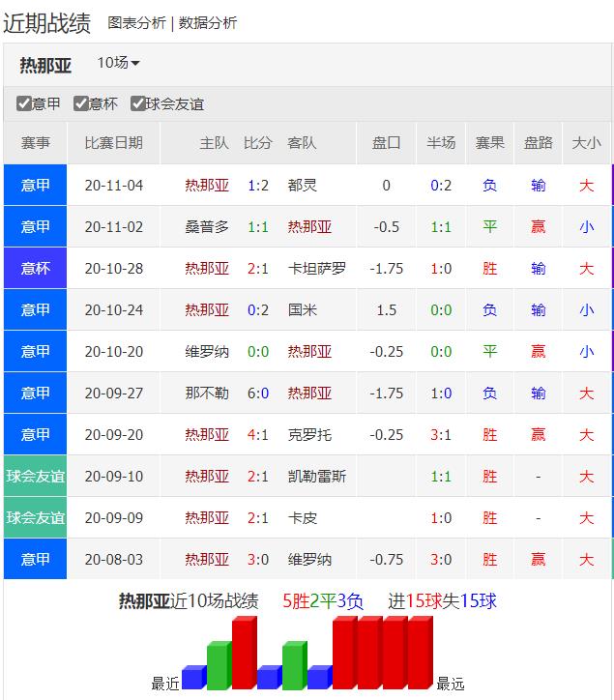Switch to the 图表分析 tab
614x700 pixels.
[136, 23]
